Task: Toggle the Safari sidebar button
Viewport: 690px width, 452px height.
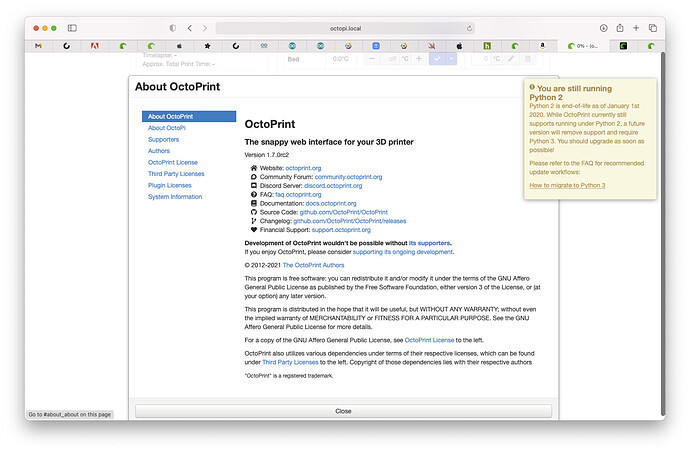Action: click(x=72, y=28)
